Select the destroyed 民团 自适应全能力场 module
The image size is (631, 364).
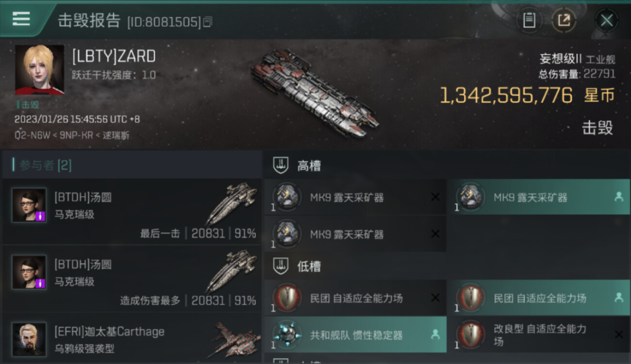[355, 298]
